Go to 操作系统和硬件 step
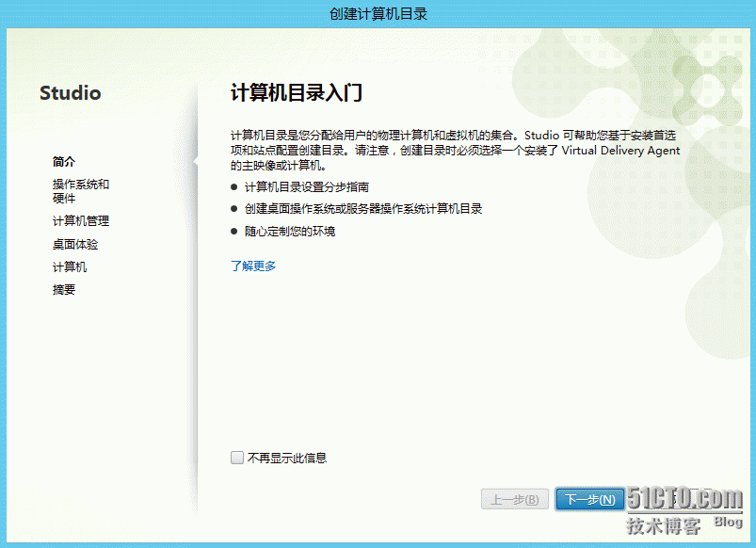This screenshot has width=756, height=548. pyautogui.click(x=81, y=191)
